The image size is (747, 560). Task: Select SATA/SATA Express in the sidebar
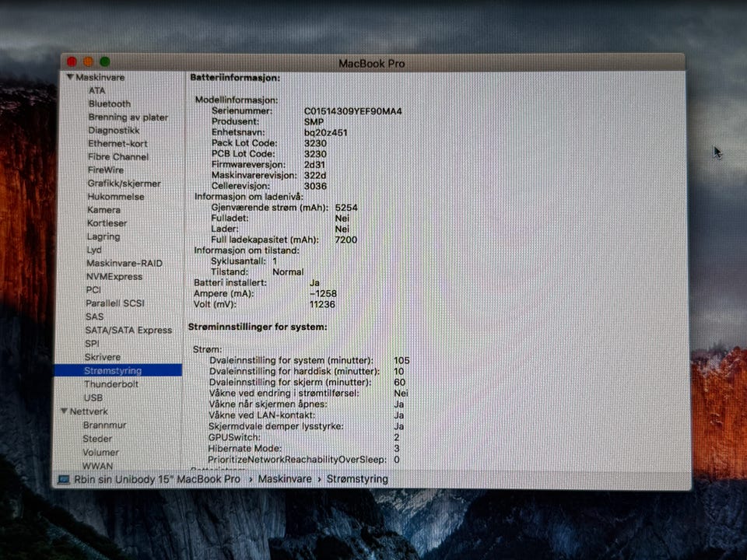(128, 330)
